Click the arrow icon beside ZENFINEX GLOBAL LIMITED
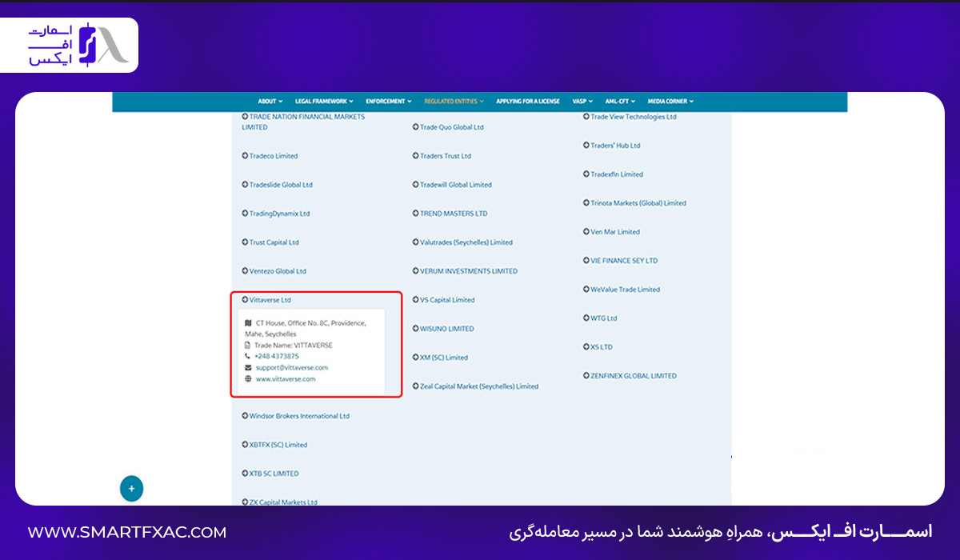Image resolution: width=960 pixels, height=560 pixels. [x=586, y=376]
